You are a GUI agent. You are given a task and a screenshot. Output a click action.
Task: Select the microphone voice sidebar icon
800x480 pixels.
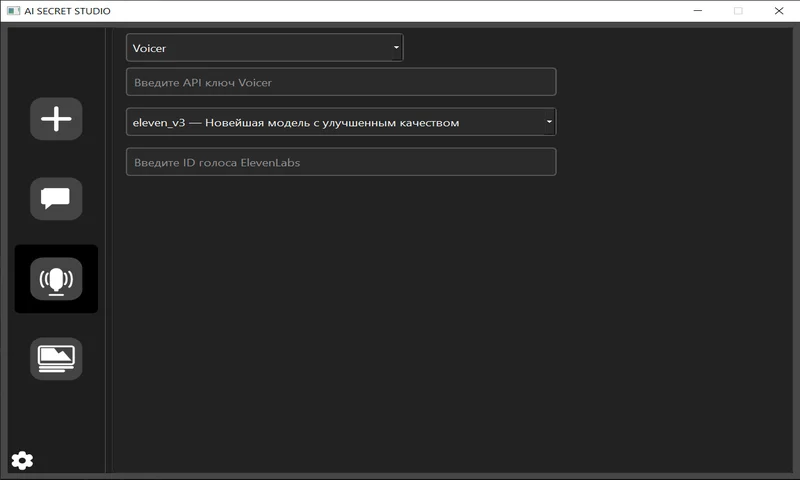(56, 279)
